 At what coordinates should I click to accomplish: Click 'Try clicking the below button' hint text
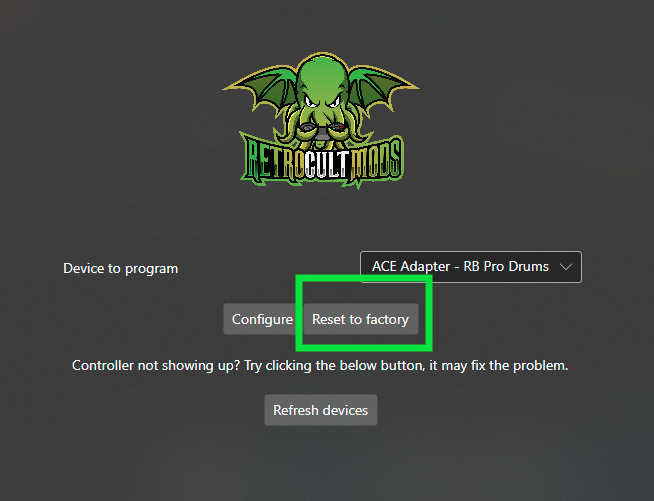(x=335, y=365)
